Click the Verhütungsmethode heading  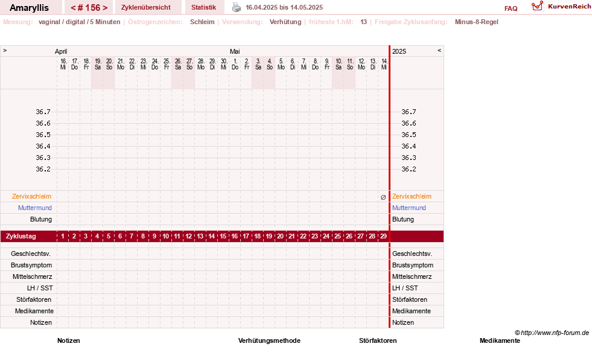[269, 340]
